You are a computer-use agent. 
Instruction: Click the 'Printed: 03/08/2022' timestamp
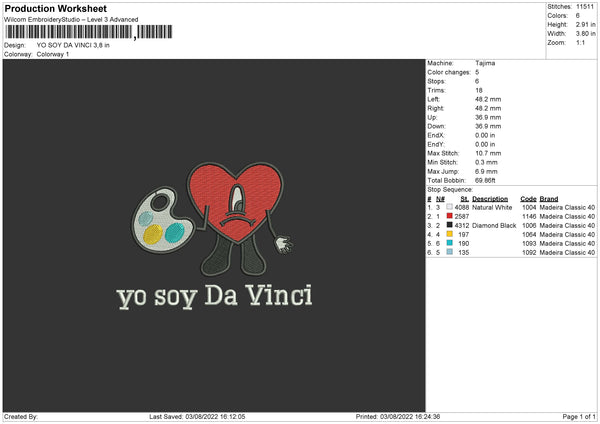398,417
